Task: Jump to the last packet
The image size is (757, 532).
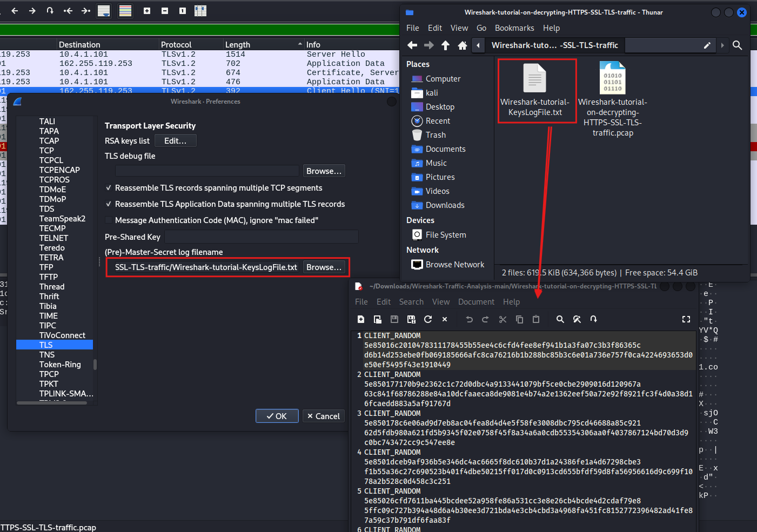Action: pyautogui.click(x=86, y=11)
